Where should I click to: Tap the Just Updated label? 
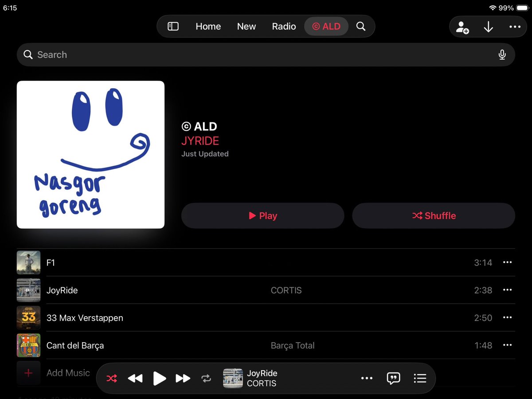click(205, 154)
